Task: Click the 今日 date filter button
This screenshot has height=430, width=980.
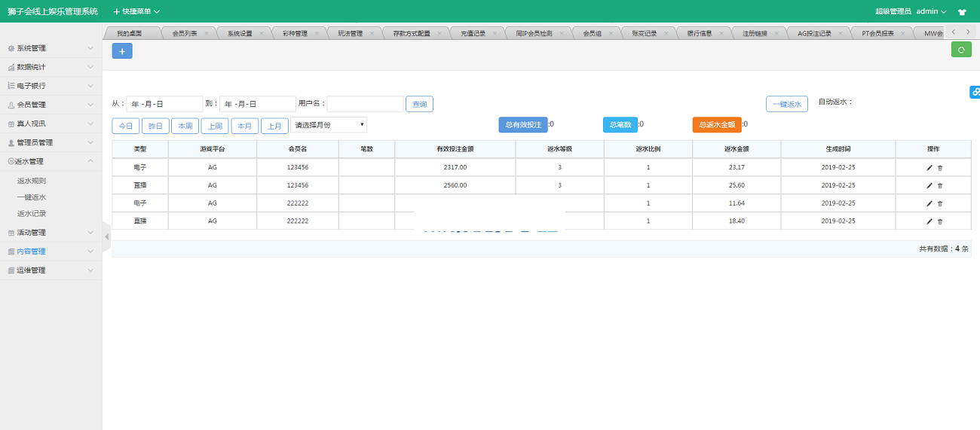Action: [125, 126]
